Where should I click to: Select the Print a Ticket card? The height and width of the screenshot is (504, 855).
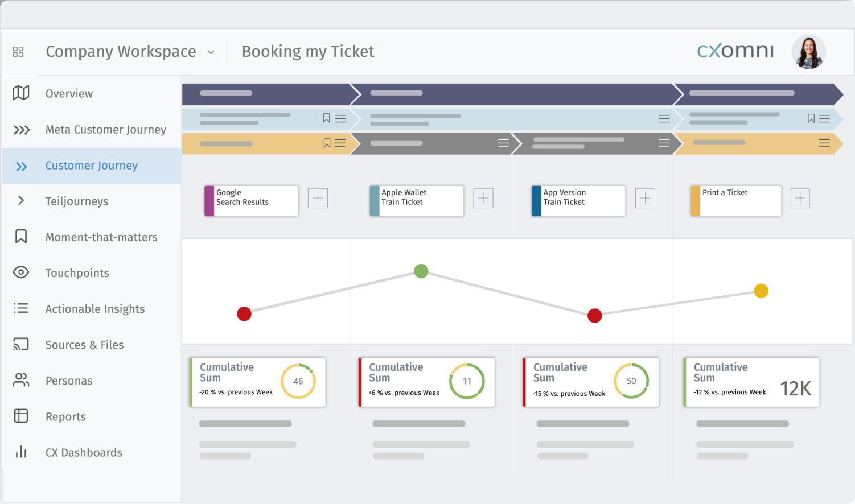click(736, 201)
